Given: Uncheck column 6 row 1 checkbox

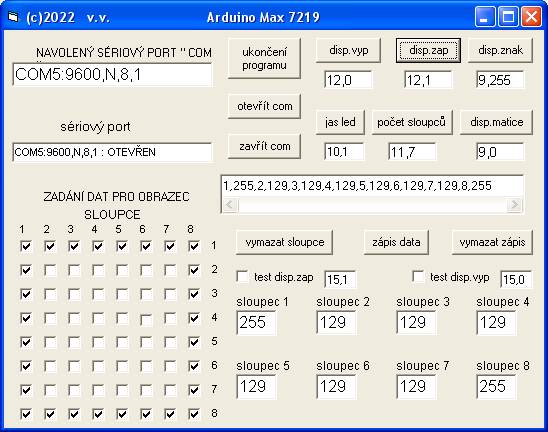Looking at the screenshot, I should pyautogui.click(x=146, y=246).
